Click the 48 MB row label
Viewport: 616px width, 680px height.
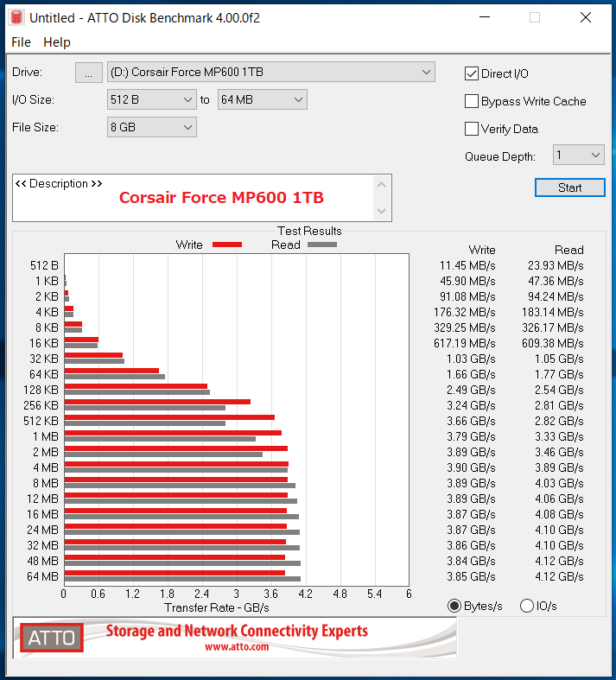[42, 561]
